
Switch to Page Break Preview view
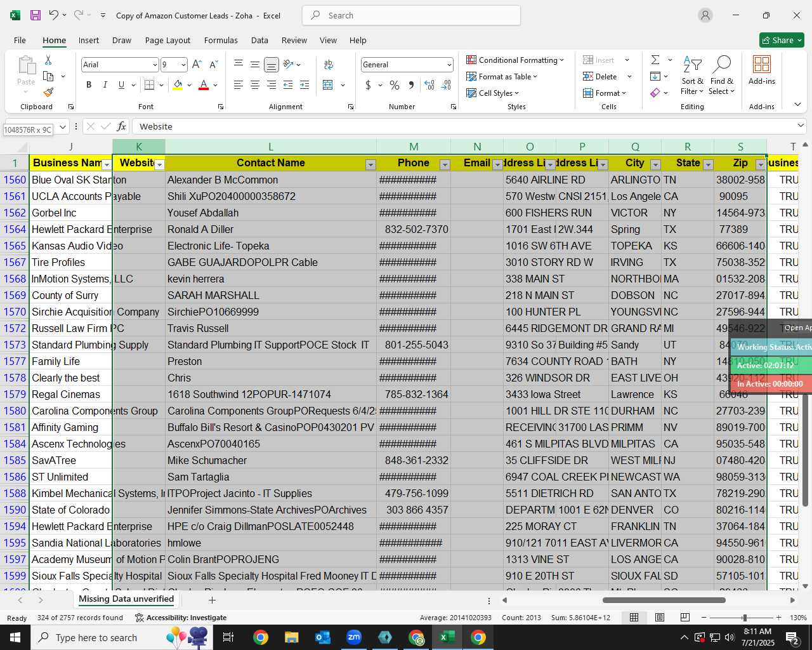(684, 618)
